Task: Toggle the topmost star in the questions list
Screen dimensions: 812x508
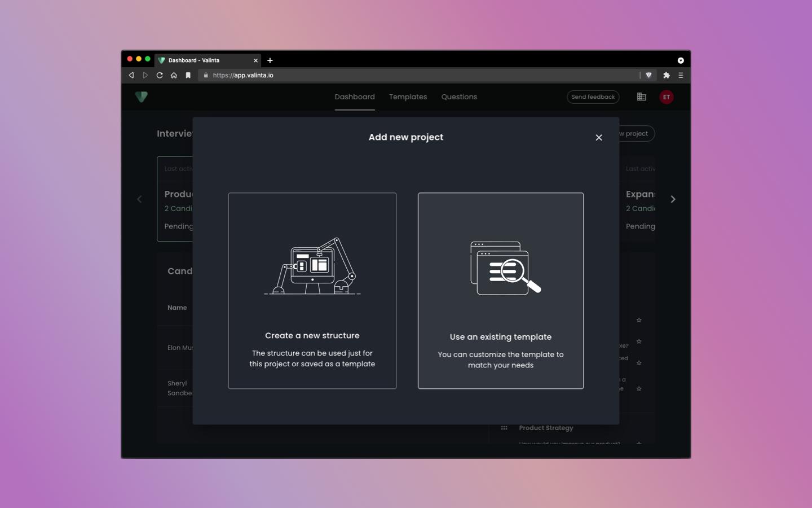Action: pyautogui.click(x=639, y=320)
